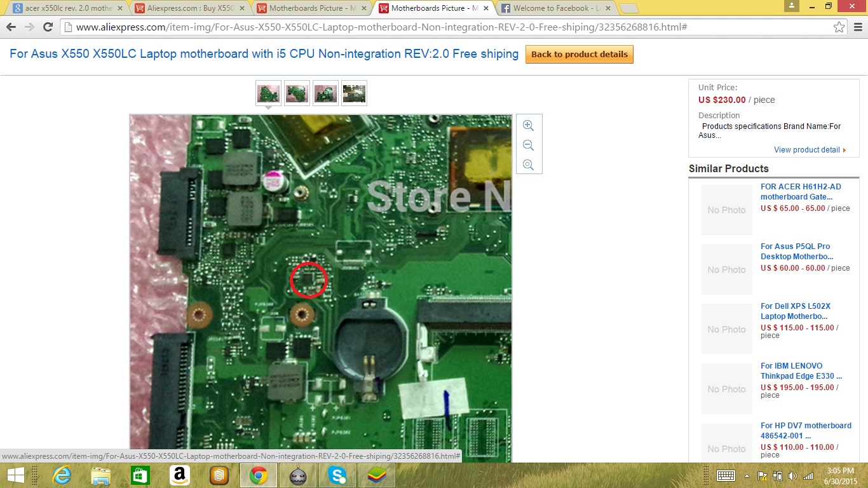Image resolution: width=868 pixels, height=488 pixels.
Task: Open 'For Dell XPS L502X Laptop' link
Action: (795, 311)
